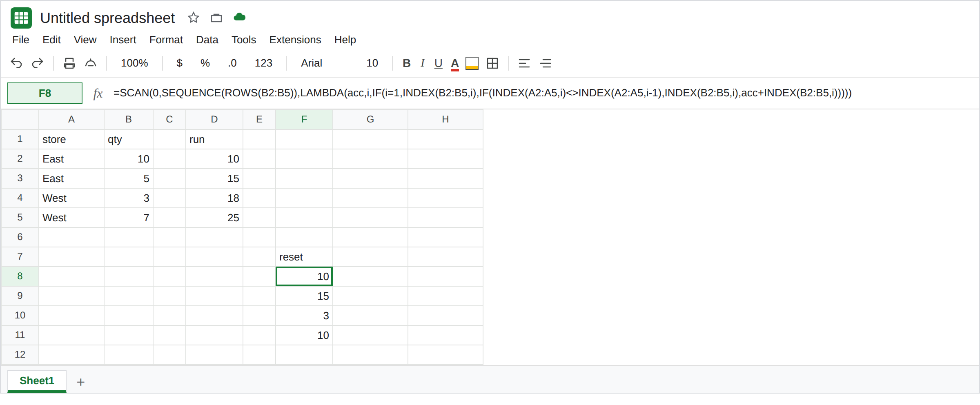Image resolution: width=980 pixels, height=405 pixels.
Task: Click the name box showing F8
Action: (x=45, y=93)
